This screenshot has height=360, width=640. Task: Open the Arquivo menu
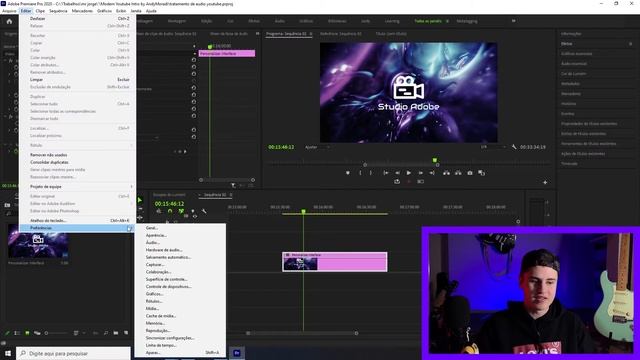(x=9, y=11)
